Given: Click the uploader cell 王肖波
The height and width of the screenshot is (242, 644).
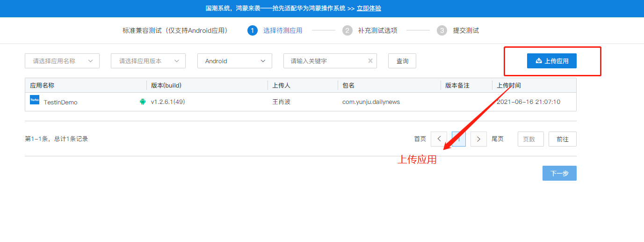Looking at the screenshot, I should (282, 102).
